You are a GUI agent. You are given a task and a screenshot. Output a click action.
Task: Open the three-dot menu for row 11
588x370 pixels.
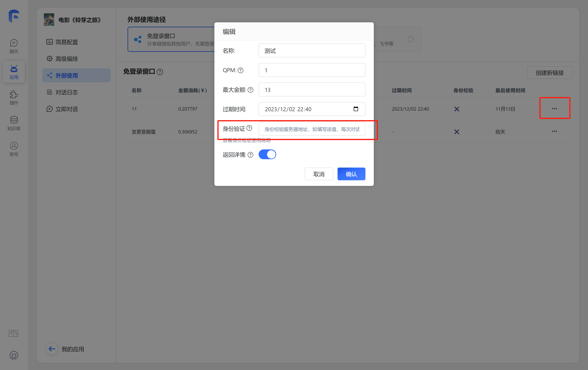click(x=554, y=108)
